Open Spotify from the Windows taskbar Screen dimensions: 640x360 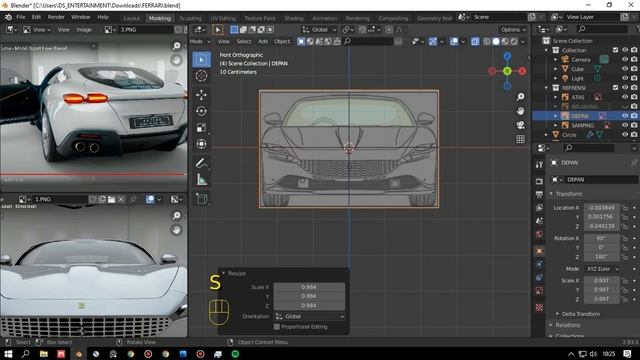(x=235, y=354)
